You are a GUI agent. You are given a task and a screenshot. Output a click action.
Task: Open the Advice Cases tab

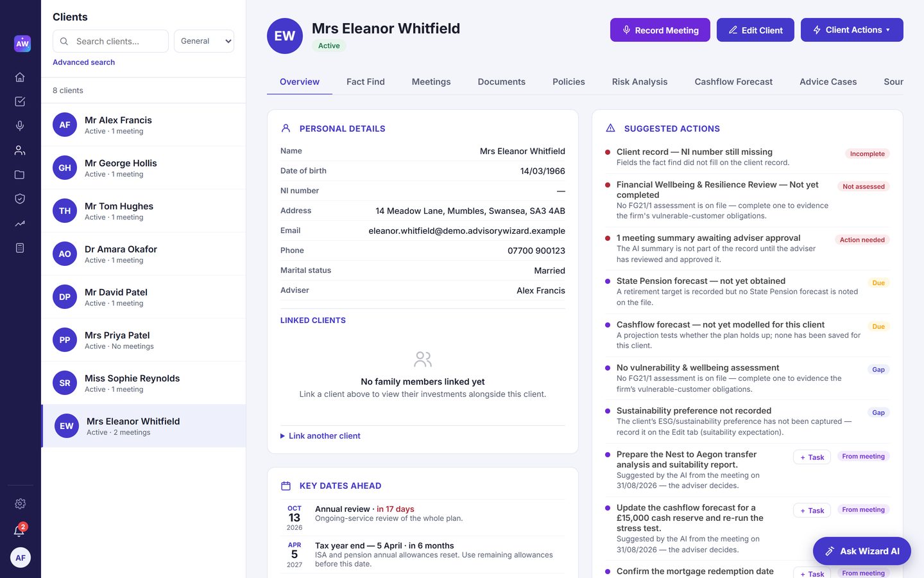pos(828,82)
